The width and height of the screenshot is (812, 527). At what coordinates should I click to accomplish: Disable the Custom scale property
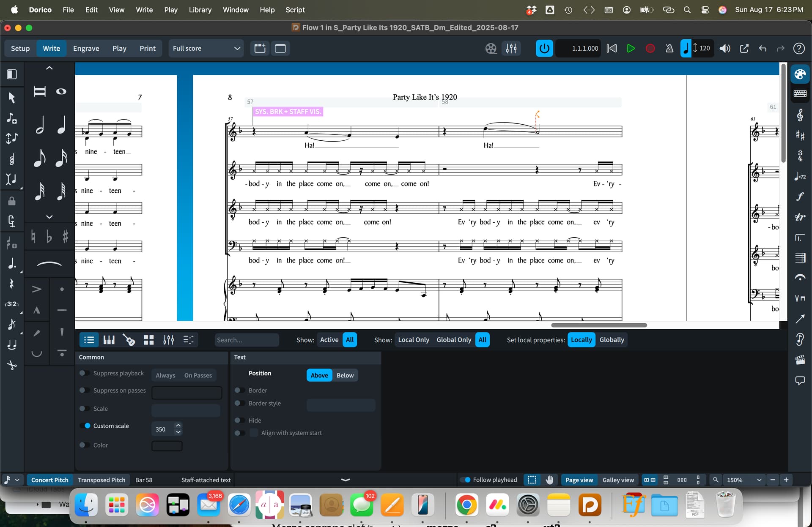coord(85,426)
